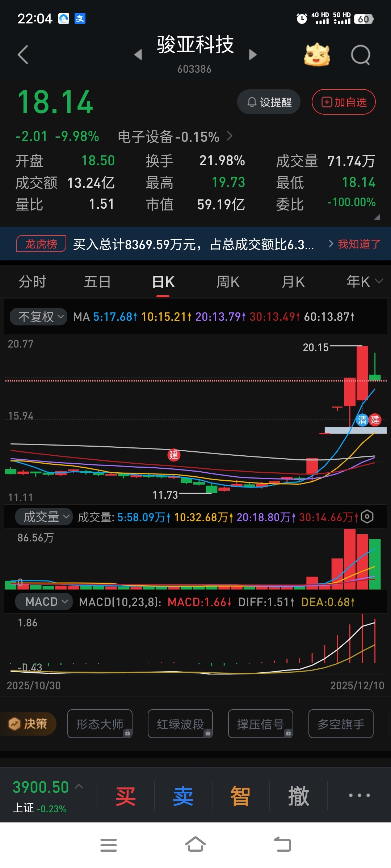
Task: Expand 上证 index 3900.50 panel
Action: 48,796
